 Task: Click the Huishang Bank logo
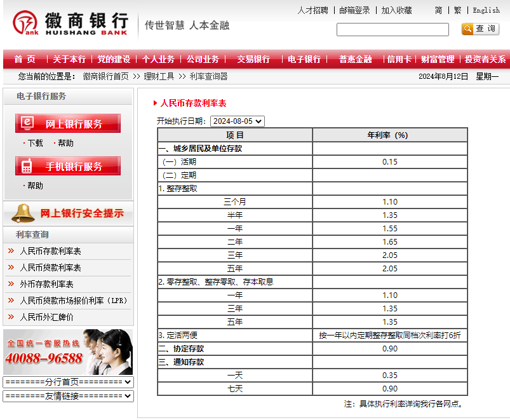pos(70,23)
